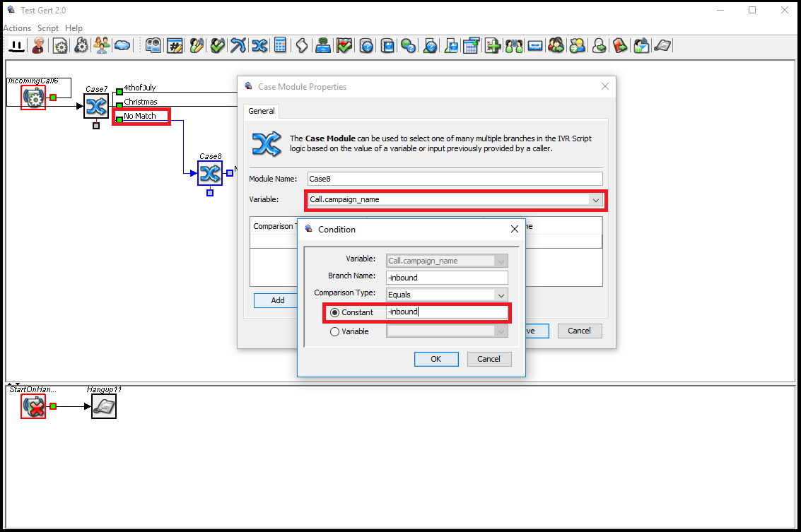
Task: Click the green plus sign toolbar icon
Action: click(x=493, y=46)
